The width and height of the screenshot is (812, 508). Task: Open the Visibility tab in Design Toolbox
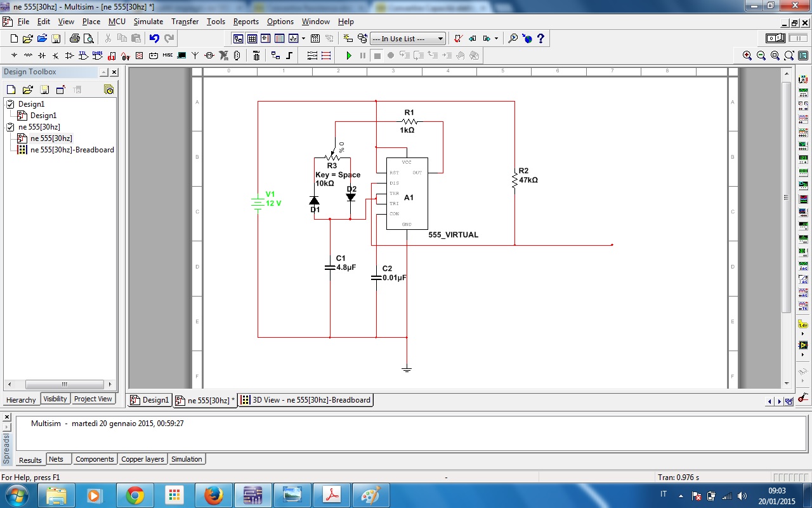coord(55,399)
